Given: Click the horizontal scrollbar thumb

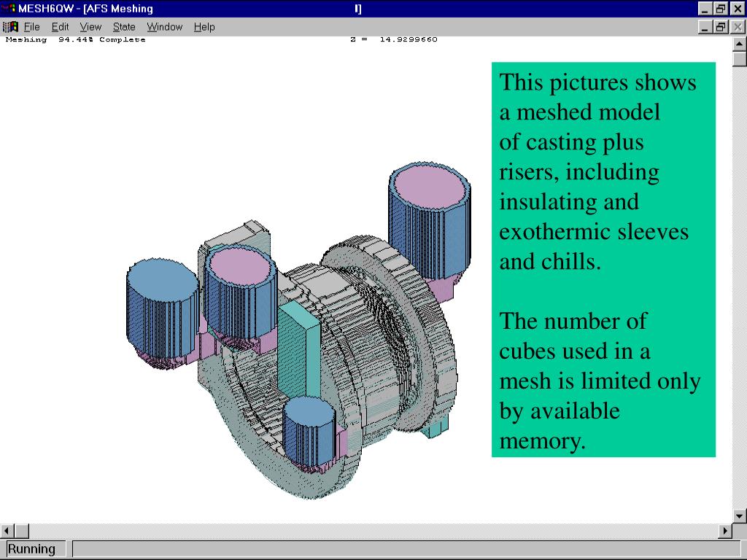Looking at the screenshot, I should [x=22, y=531].
